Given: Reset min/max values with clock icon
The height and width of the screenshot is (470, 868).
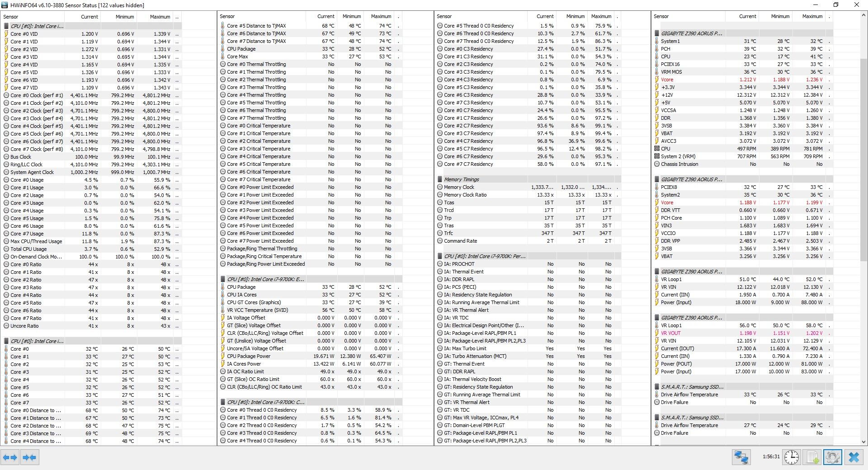Looking at the screenshot, I should click(x=791, y=457).
